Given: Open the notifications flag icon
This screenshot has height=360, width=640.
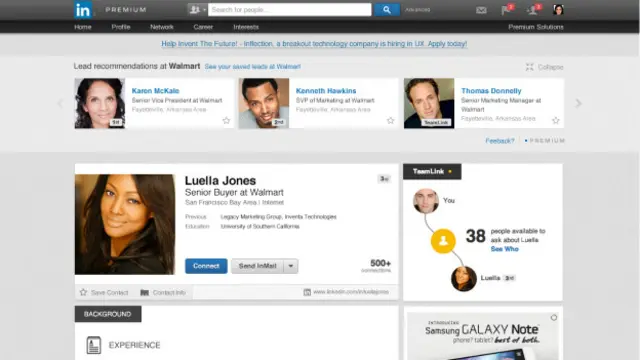Looking at the screenshot, I should tap(506, 10).
